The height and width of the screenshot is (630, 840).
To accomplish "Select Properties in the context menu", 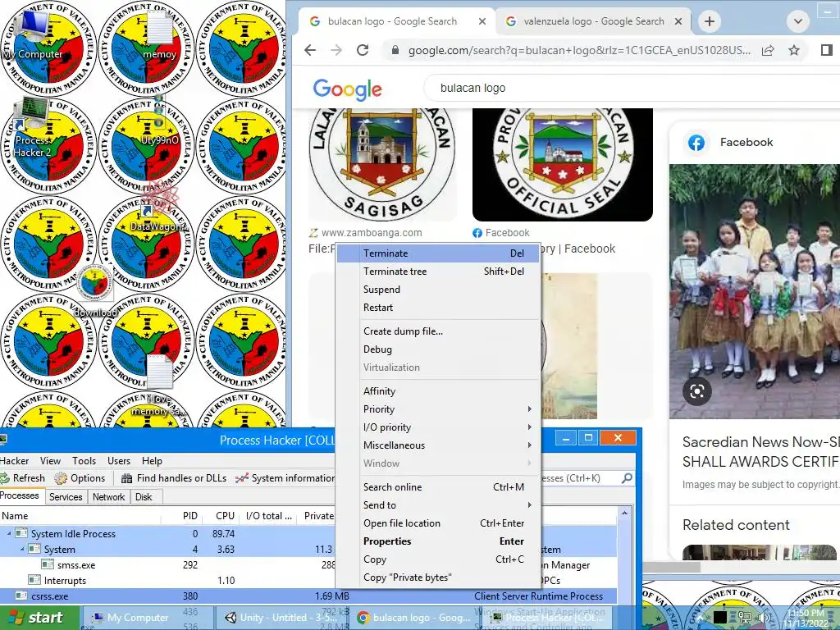I will pyautogui.click(x=438, y=541).
